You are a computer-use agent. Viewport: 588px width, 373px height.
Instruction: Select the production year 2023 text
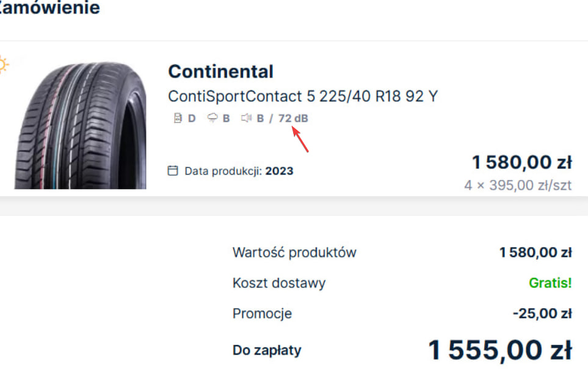click(x=279, y=172)
